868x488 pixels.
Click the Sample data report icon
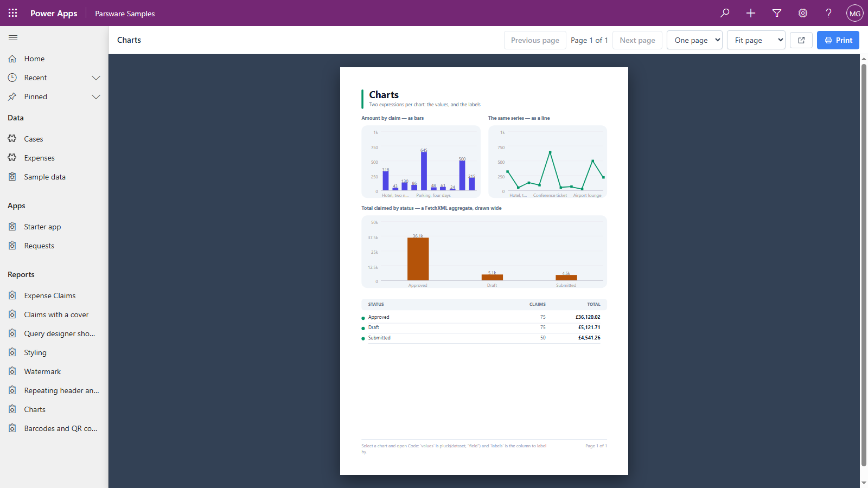click(12, 177)
